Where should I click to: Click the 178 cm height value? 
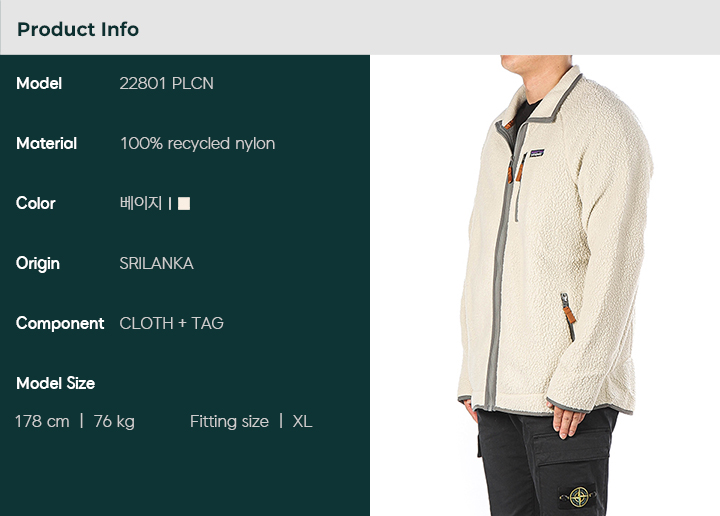click(x=42, y=421)
